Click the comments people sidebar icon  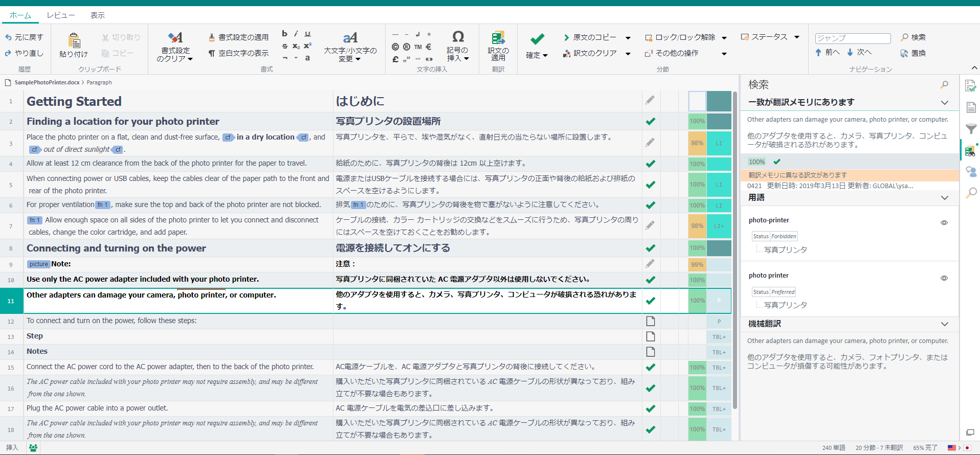(971, 172)
